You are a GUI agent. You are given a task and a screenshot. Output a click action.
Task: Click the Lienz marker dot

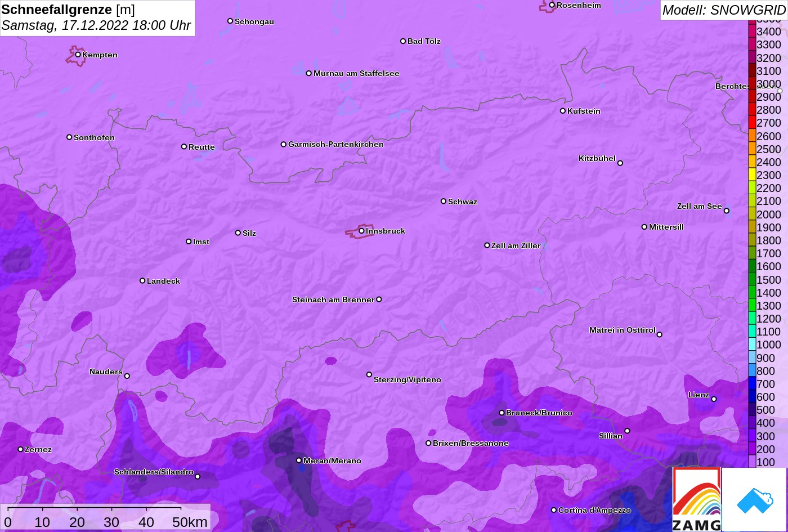(714, 399)
